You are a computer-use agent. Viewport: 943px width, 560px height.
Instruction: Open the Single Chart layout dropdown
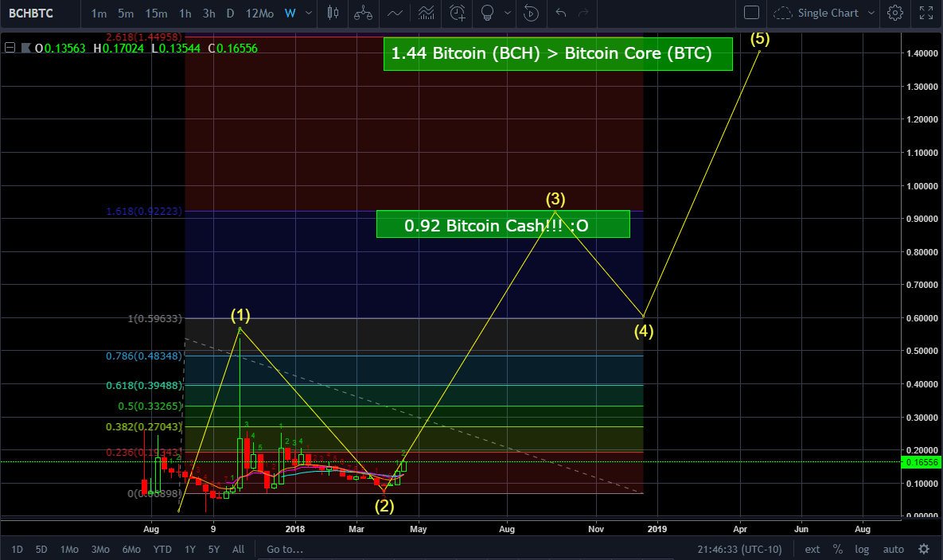(x=836, y=13)
